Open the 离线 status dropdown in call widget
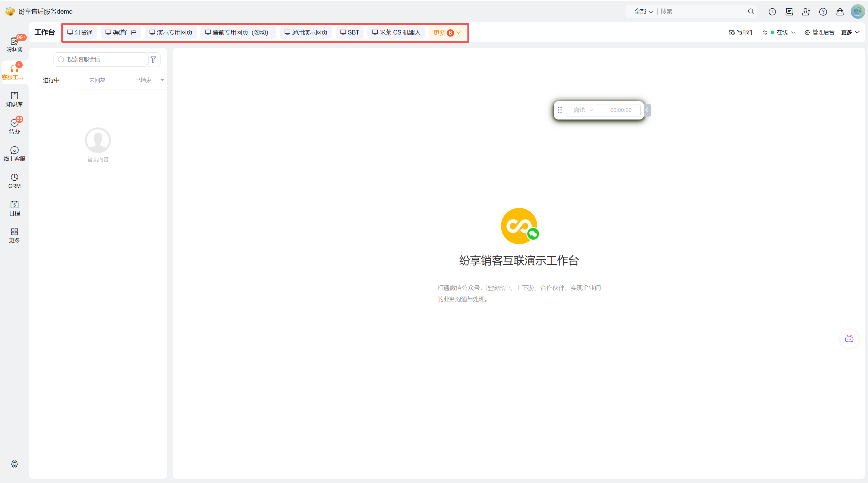Image resolution: width=868 pixels, height=483 pixels. [x=583, y=110]
